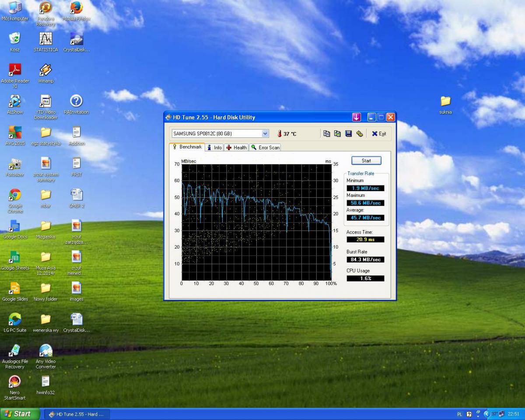Select the wenerska wy folder
Viewport: 525px width, 420px height.
[x=45, y=322]
